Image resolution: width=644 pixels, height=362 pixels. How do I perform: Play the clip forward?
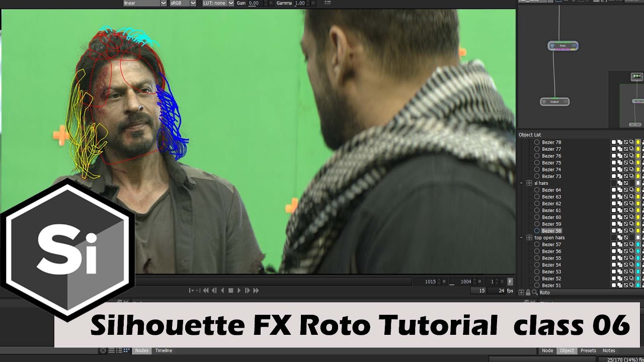click(239, 291)
